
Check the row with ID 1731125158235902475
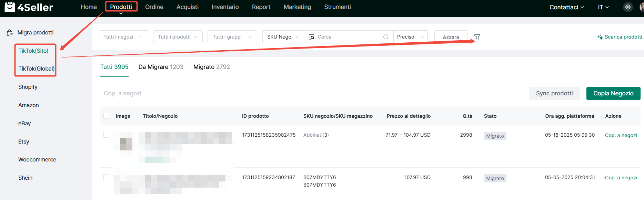[107, 135]
